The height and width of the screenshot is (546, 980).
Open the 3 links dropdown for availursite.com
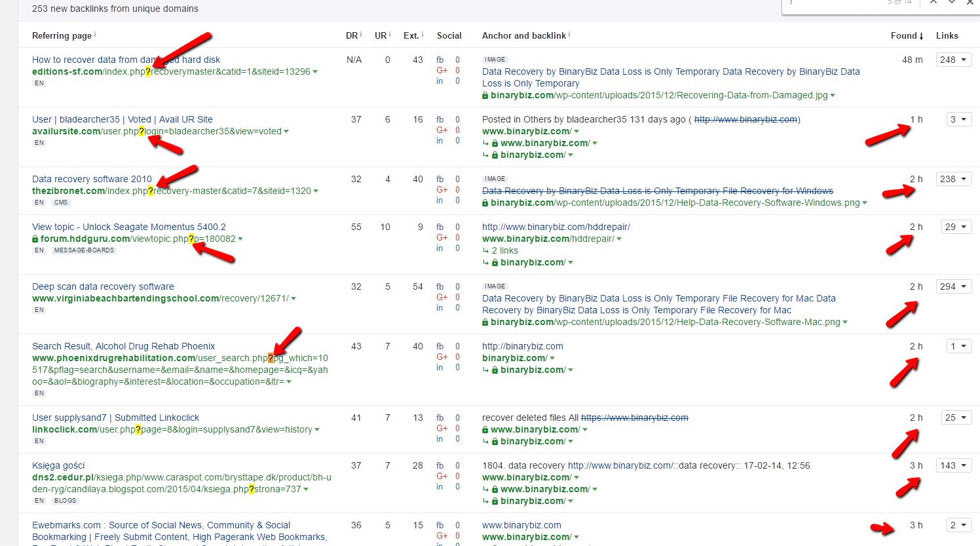pos(958,119)
